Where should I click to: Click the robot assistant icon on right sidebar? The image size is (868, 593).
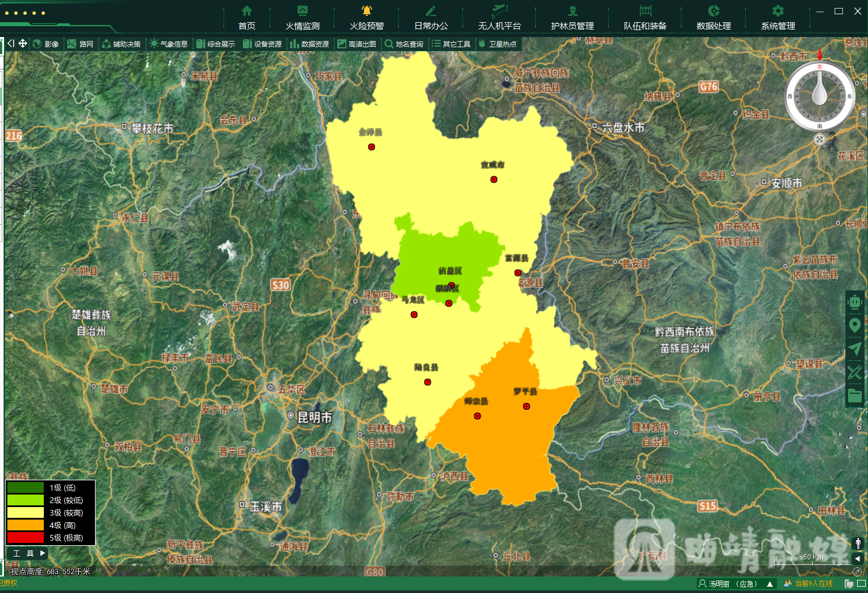(x=854, y=302)
